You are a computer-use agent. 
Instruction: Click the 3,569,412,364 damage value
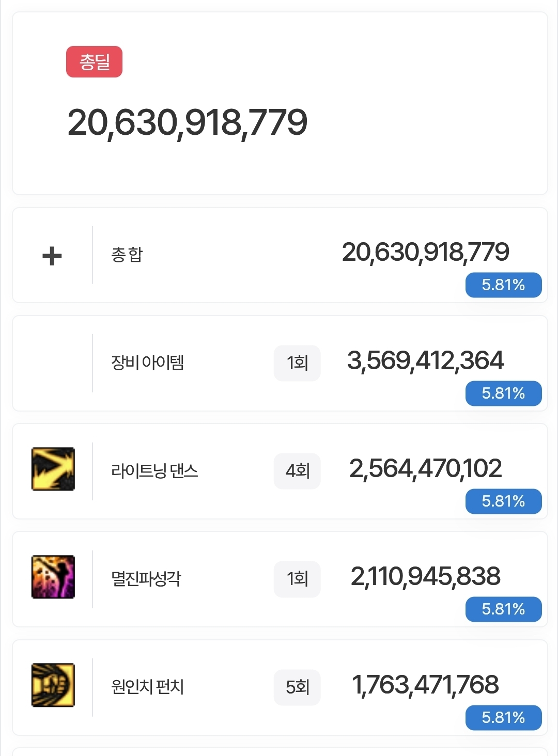(426, 360)
